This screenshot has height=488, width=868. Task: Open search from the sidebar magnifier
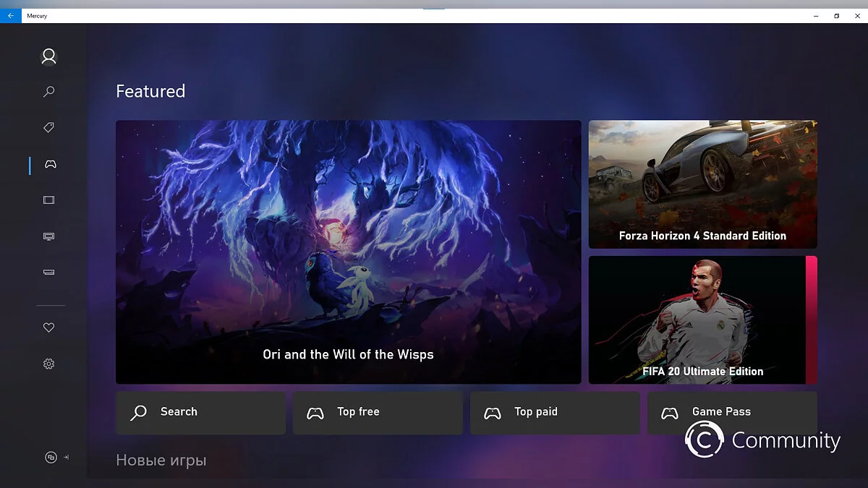click(48, 92)
